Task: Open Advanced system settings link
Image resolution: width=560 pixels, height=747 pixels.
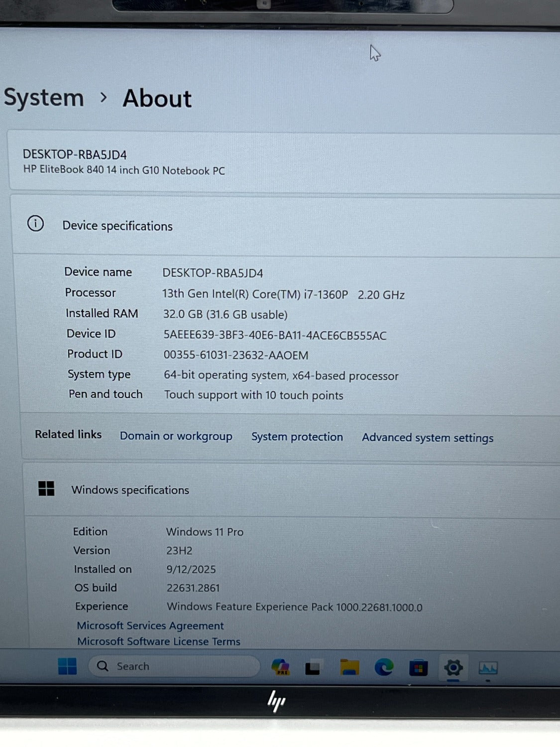Action: tap(428, 438)
